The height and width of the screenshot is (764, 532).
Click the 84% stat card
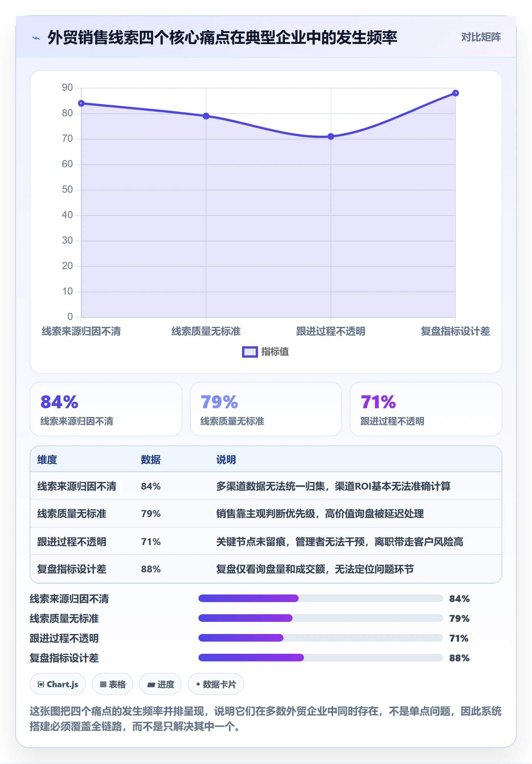tap(106, 409)
